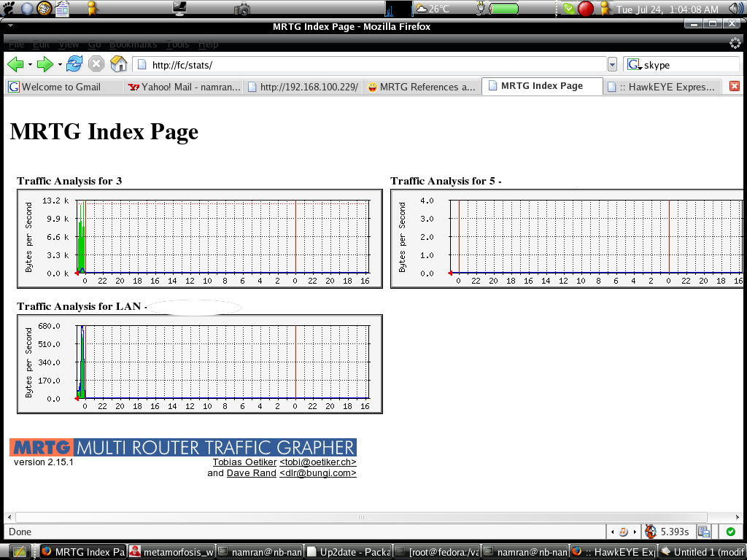The width and height of the screenshot is (747, 560).
Task: Reload the current page
Action: 74,64
